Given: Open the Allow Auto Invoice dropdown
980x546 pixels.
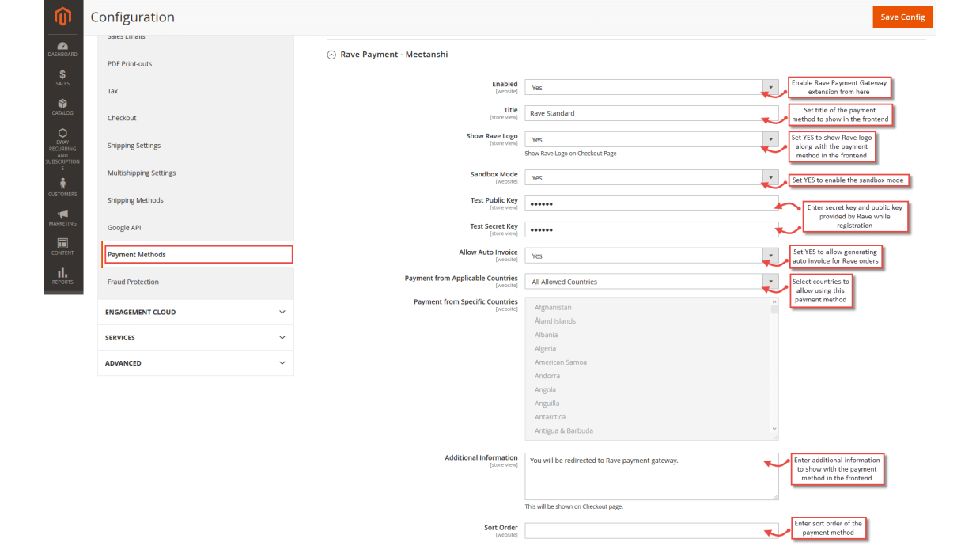Looking at the screenshot, I should pos(652,256).
